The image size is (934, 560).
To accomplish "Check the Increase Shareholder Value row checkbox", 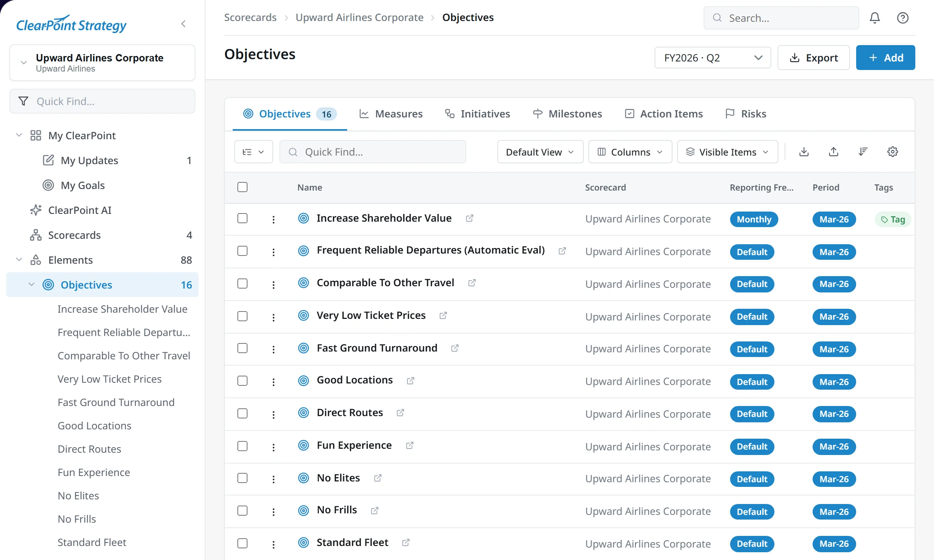I will [242, 218].
